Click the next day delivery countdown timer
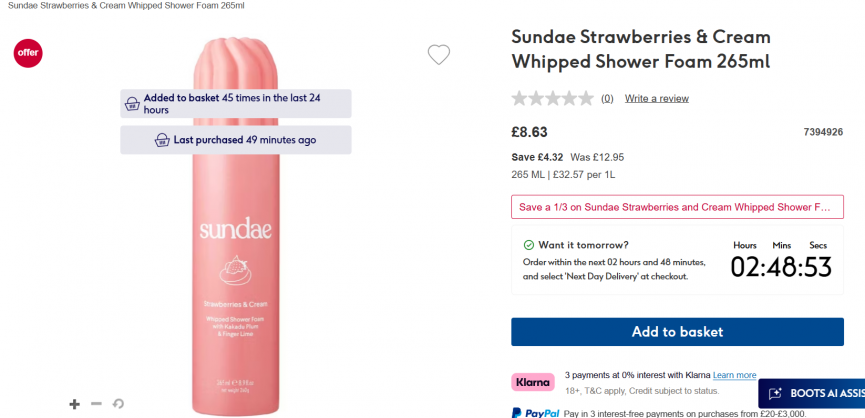The height and width of the screenshot is (418, 865). coord(781,266)
